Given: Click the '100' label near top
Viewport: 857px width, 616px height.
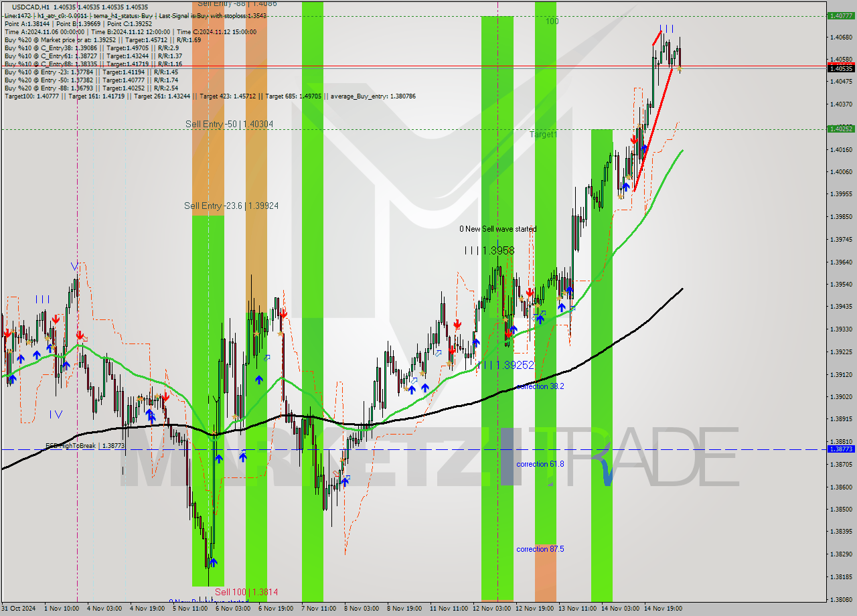Looking at the screenshot, I should pyautogui.click(x=552, y=21).
